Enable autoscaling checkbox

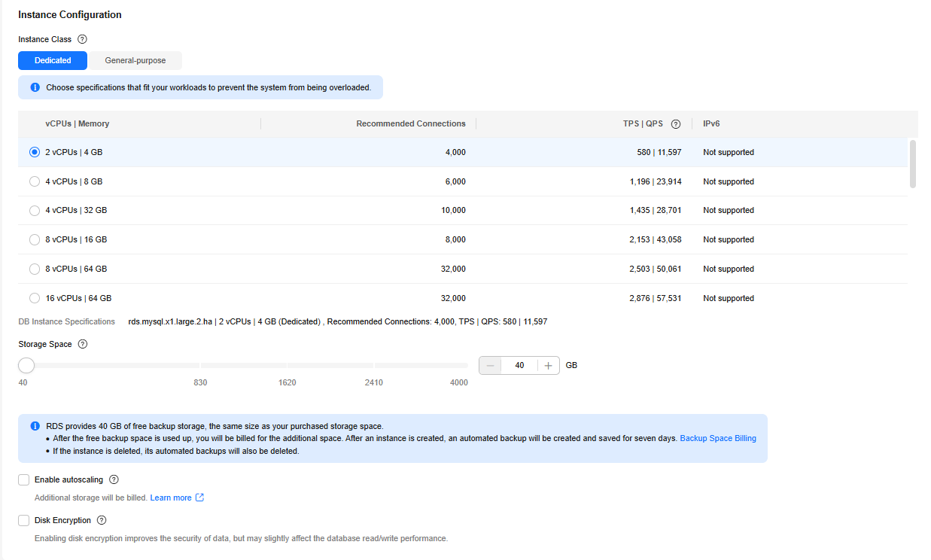coord(24,479)
